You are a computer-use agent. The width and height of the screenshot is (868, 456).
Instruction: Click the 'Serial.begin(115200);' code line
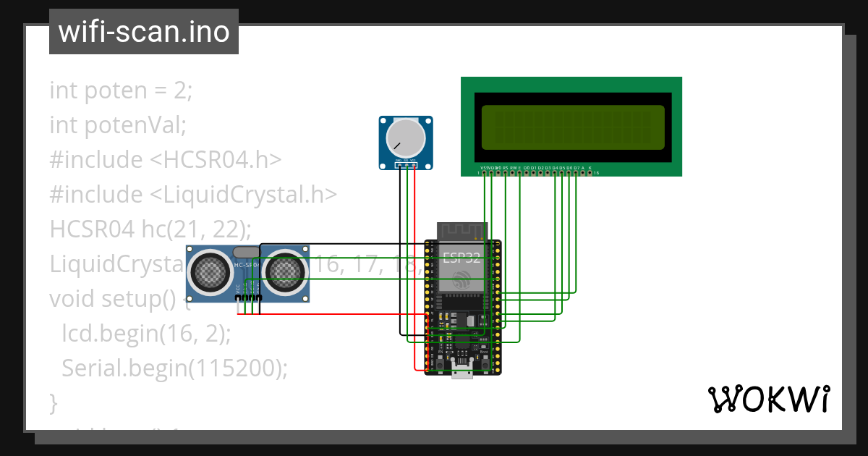pyautogui.click(x=174, y=368)
